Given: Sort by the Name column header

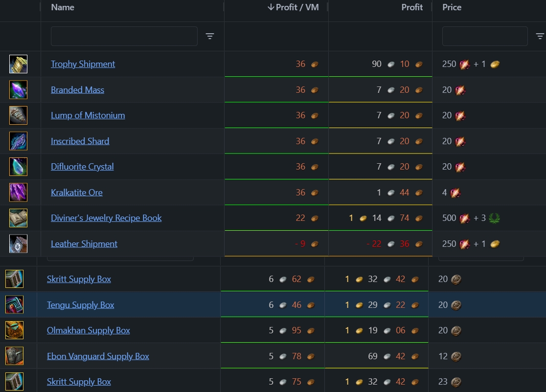Looking at the screenshot, I should [x=63, y=7].
